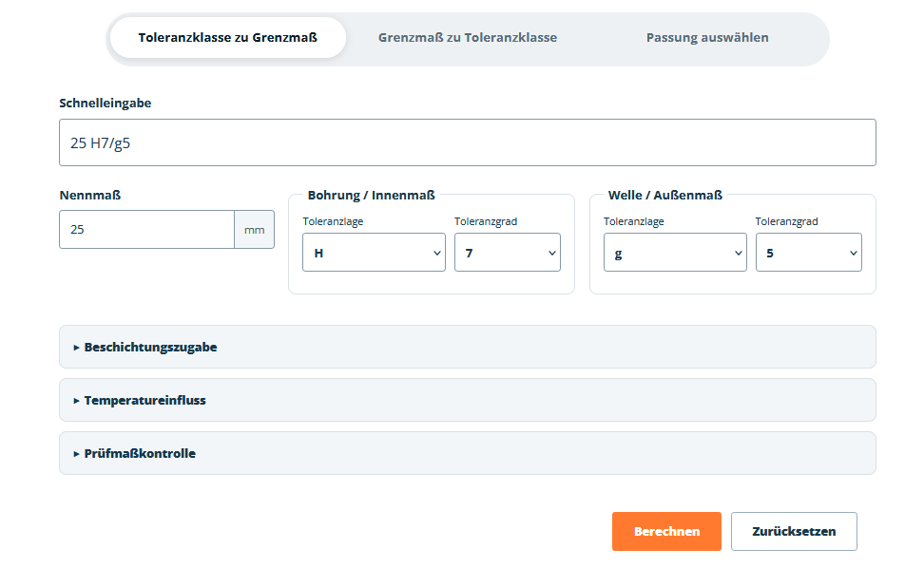Click the triangle icon beside Beschichtungszugabe
This screenshot has height=568, width=924.
(x=76, y=348)
